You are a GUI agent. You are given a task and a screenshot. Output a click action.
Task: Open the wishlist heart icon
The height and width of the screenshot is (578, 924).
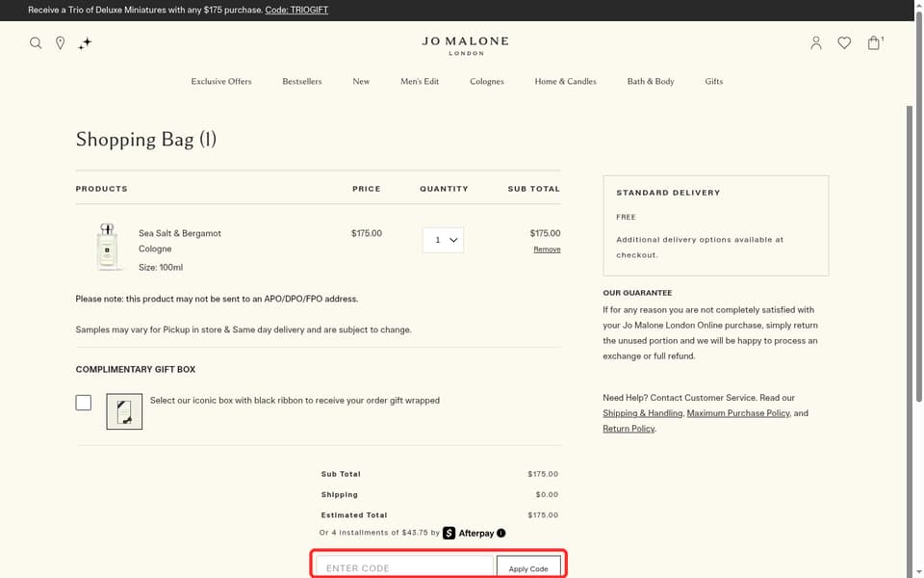[x=844, y=43]
